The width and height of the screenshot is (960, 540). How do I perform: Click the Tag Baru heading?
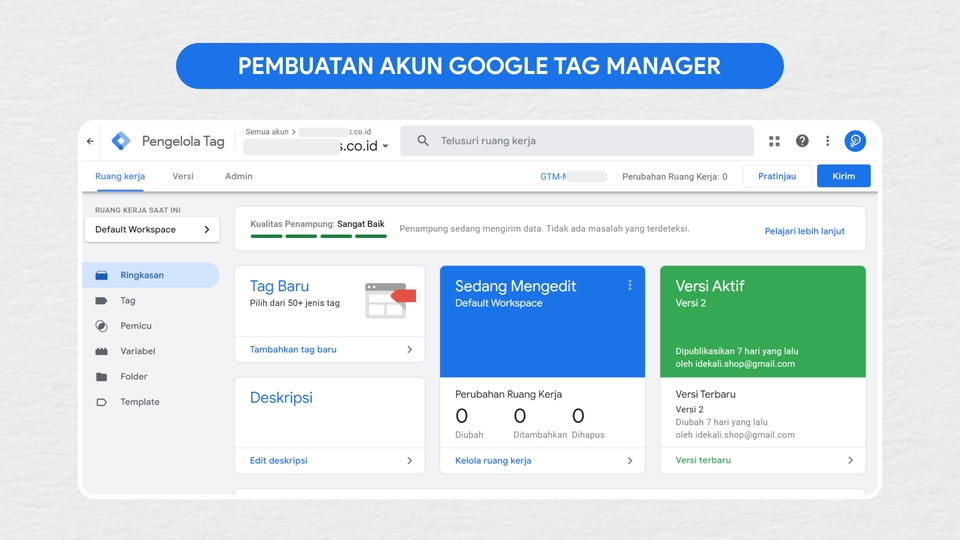click(279, 286)
